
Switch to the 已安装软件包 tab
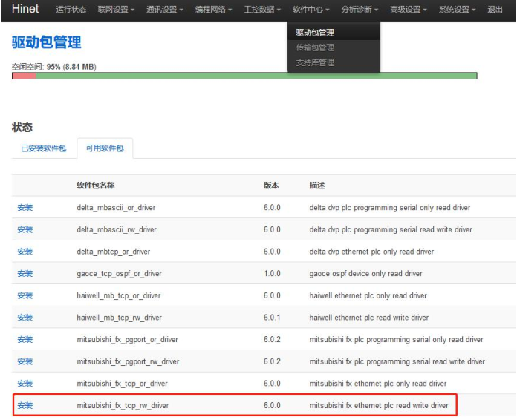pos(43,148)
